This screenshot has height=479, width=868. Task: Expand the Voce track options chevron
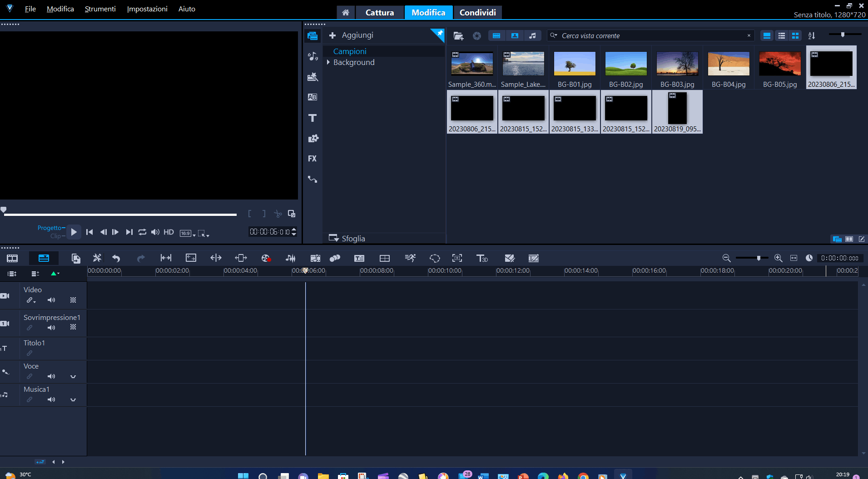click(x=73, y=376)
